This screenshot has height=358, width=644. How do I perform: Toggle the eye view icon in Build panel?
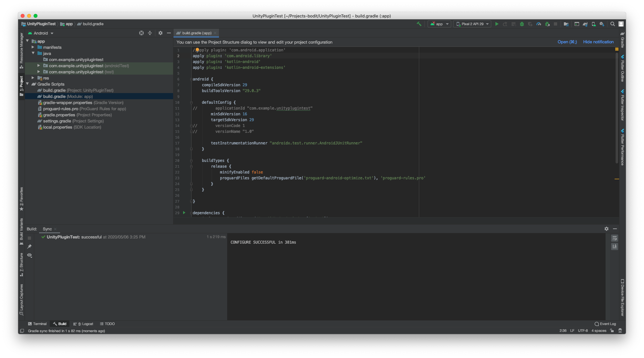29,255
